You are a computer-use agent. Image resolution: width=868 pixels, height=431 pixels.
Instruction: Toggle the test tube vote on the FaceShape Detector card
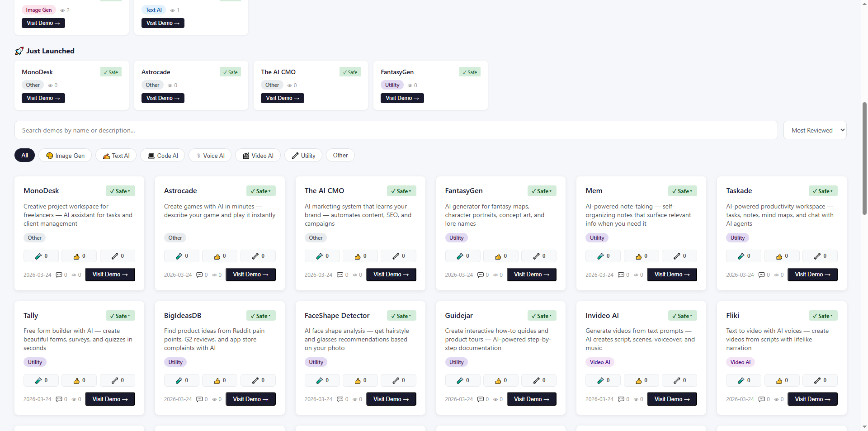pos(322,381)
